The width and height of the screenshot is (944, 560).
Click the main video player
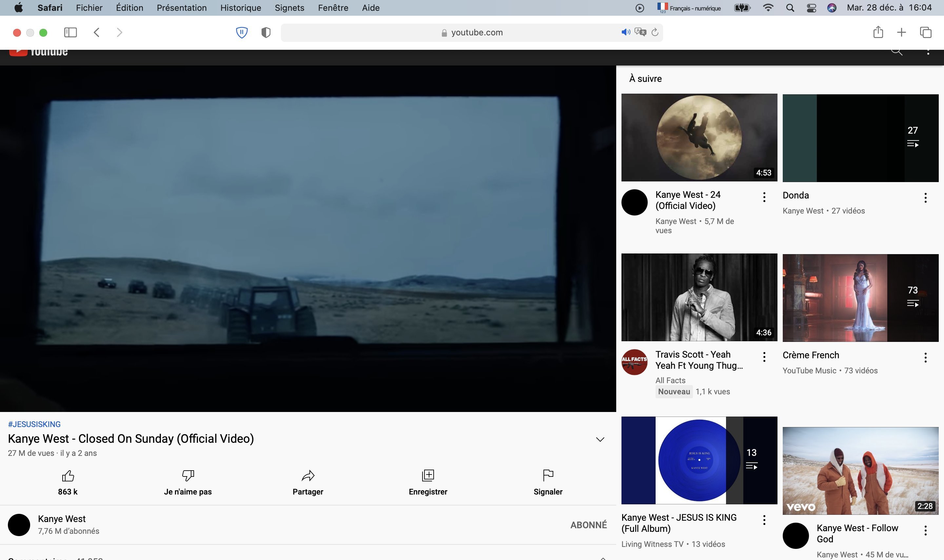[x=308, y=238]
